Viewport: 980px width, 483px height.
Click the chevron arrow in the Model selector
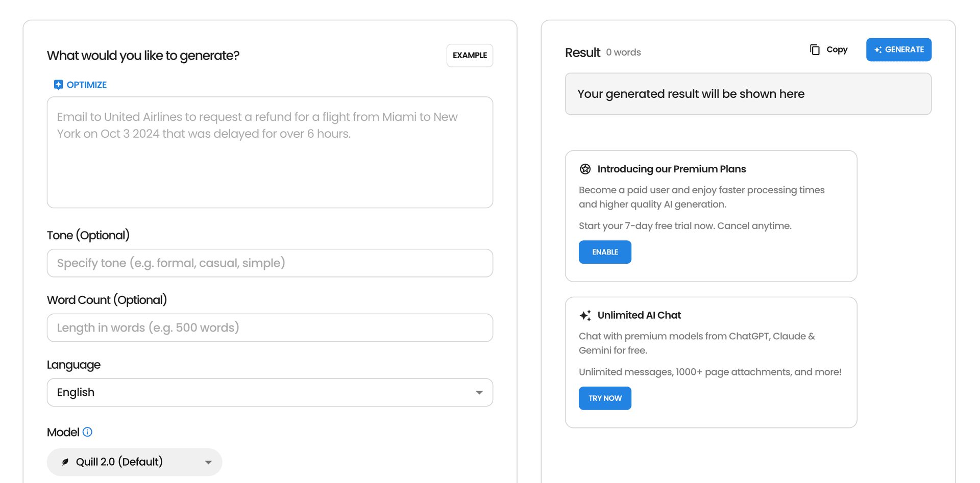208,462
